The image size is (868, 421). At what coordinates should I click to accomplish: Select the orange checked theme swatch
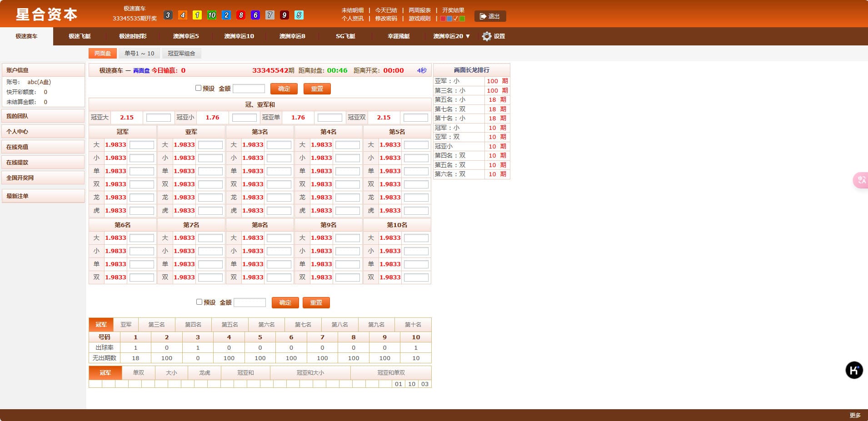[x=456, y=19]
